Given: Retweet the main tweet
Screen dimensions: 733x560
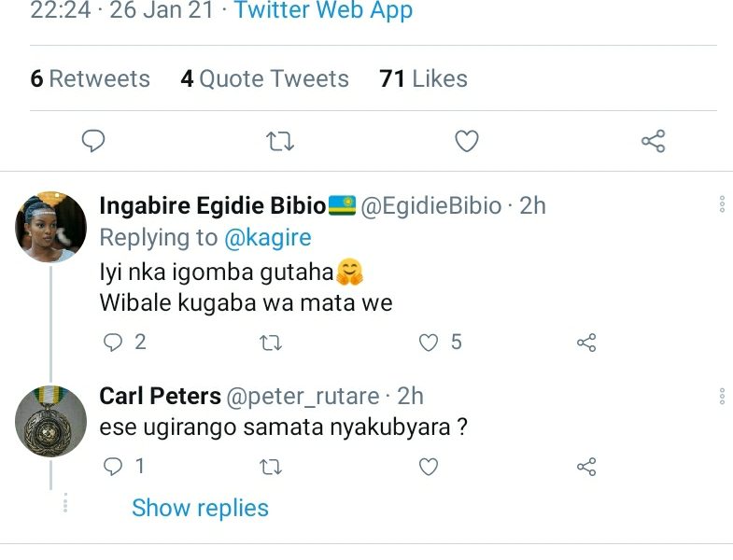Looking at the screenshot, I should [280, 141].
